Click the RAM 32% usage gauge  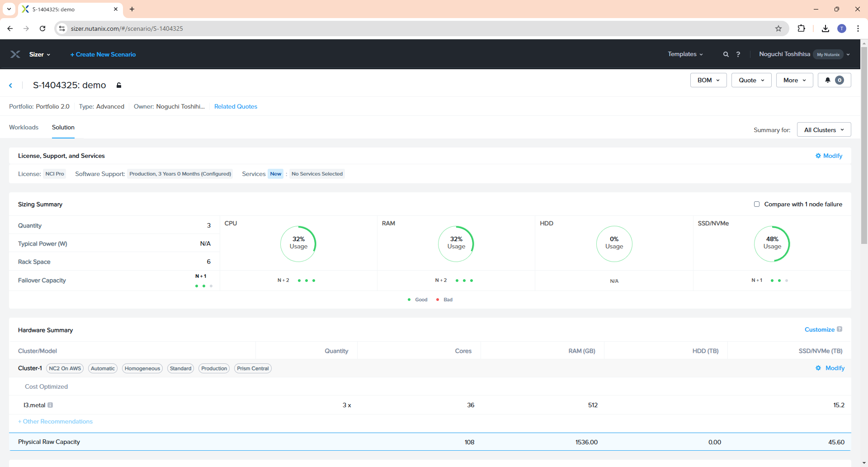coord(456,243)
